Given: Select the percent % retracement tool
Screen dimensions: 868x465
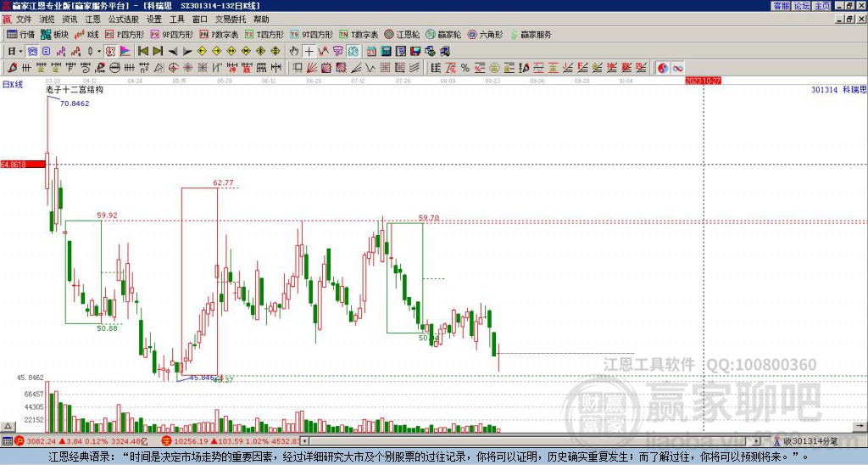Looking at the screenshot, I should pyautogui.click(x=465, y=68).
